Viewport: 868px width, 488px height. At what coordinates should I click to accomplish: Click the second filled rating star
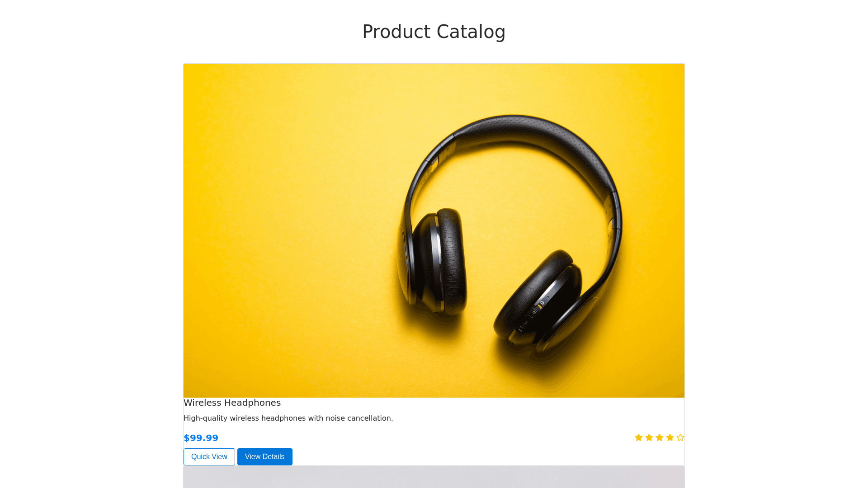[649, 437]
